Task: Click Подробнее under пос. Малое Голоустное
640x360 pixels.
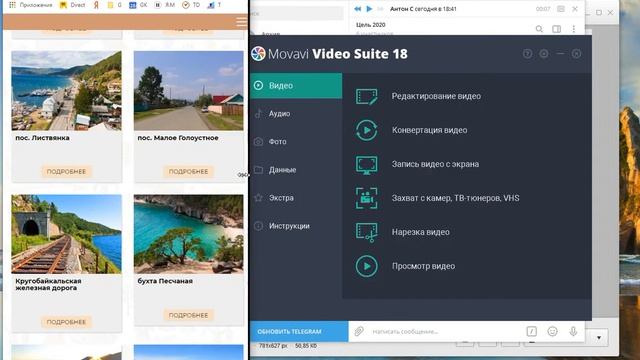Action: click(x=189, y=171)
